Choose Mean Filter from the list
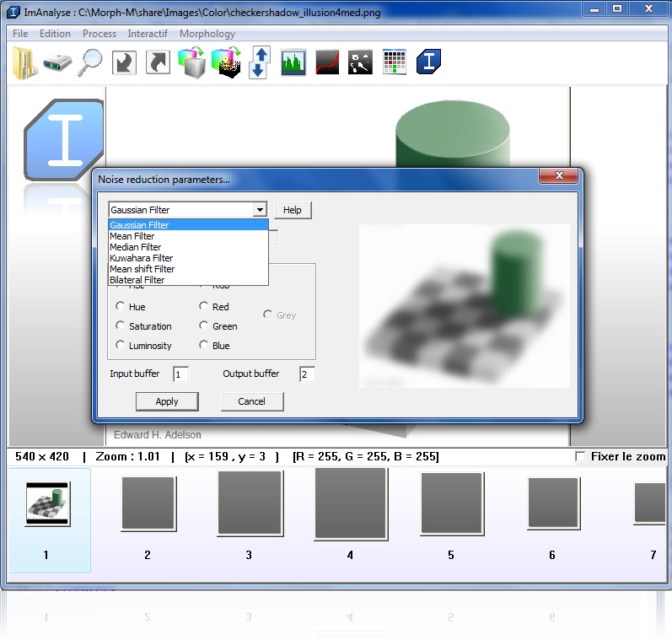This screenshot has height=640, width=672. [x=188, y=236]
